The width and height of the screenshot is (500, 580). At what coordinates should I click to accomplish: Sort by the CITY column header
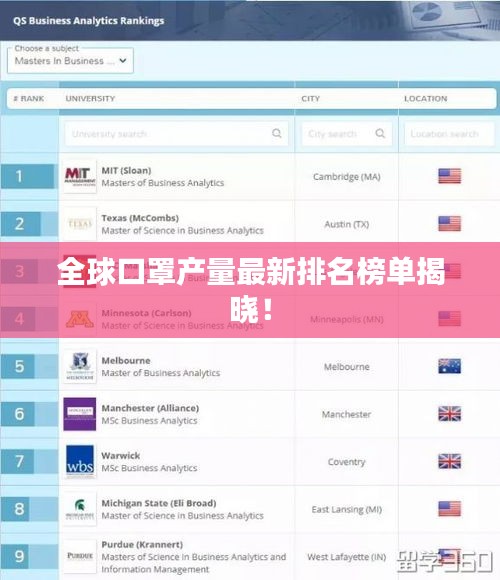[311, 99]
